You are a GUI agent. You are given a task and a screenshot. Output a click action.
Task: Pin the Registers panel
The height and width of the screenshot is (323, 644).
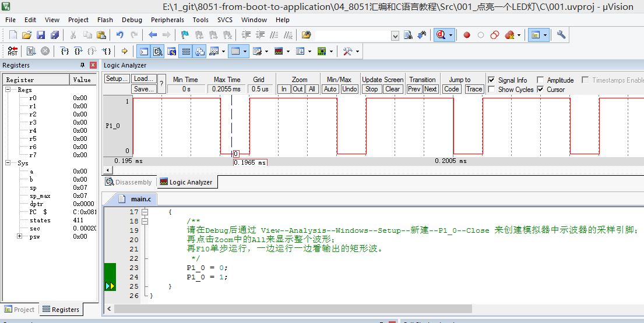82,65
